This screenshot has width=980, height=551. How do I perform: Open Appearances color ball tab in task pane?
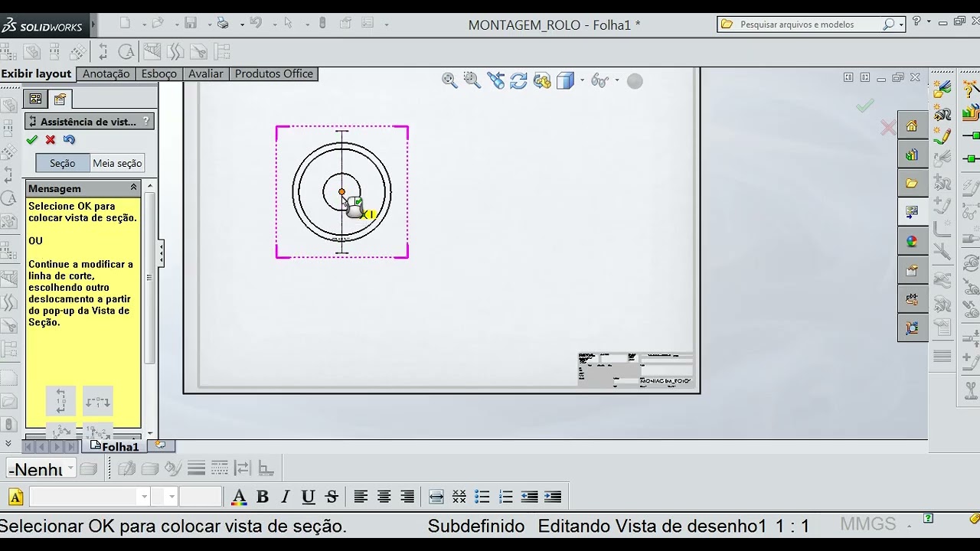point(912,241)
